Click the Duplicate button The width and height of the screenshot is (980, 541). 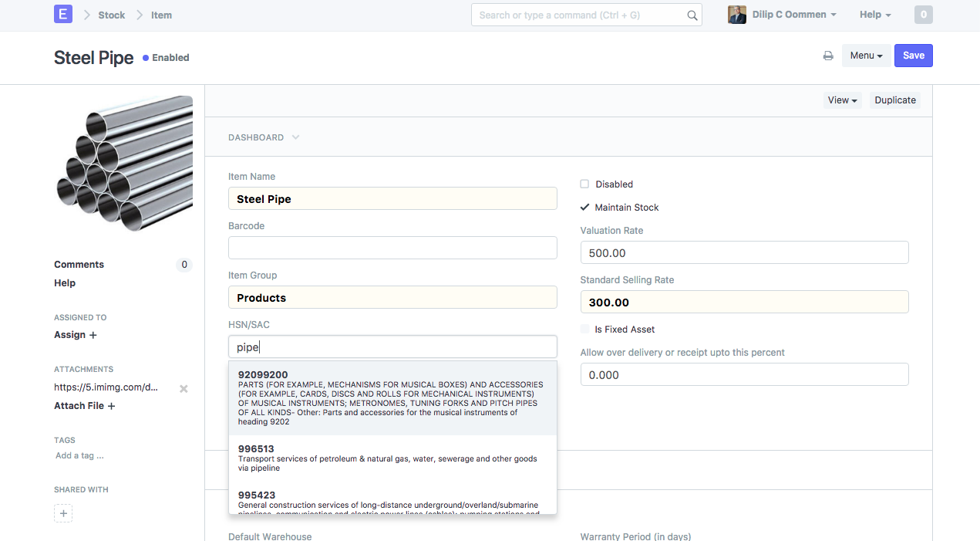coord(895,100)
